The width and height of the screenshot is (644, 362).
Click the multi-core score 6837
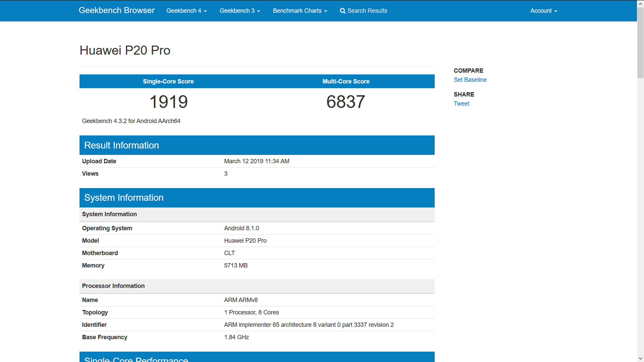346,102
